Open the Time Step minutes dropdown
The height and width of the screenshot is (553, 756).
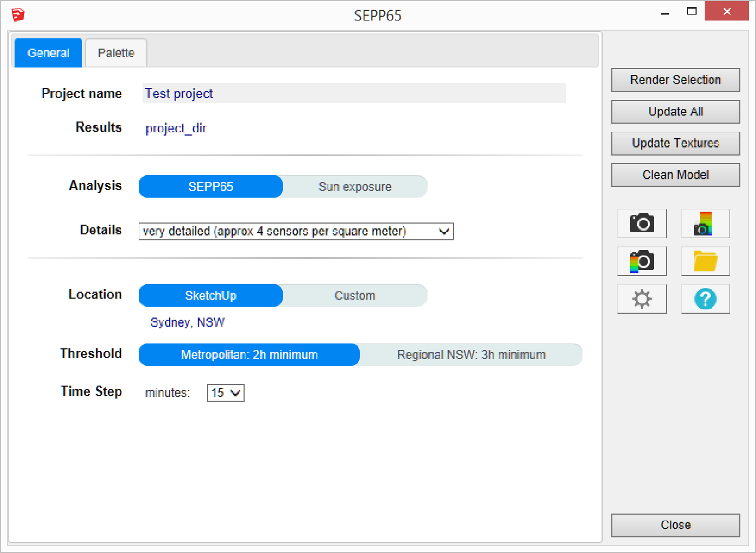226,393
